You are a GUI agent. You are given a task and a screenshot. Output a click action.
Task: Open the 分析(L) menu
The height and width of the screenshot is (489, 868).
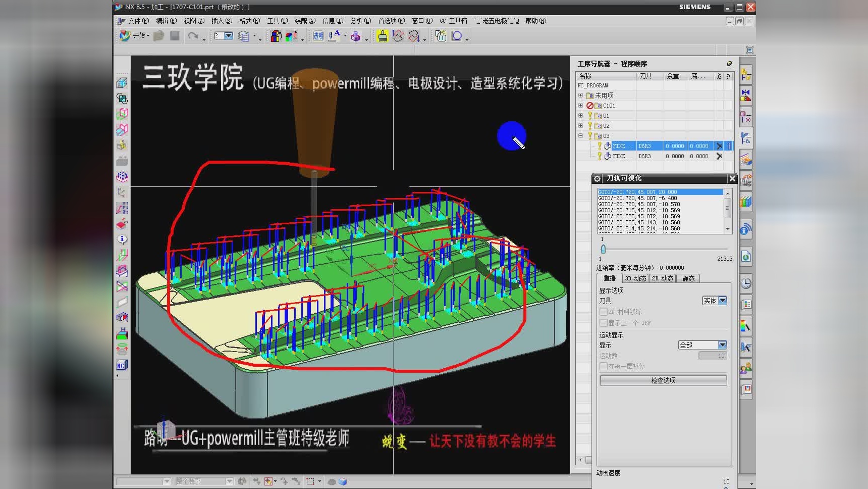click(360, 21)
